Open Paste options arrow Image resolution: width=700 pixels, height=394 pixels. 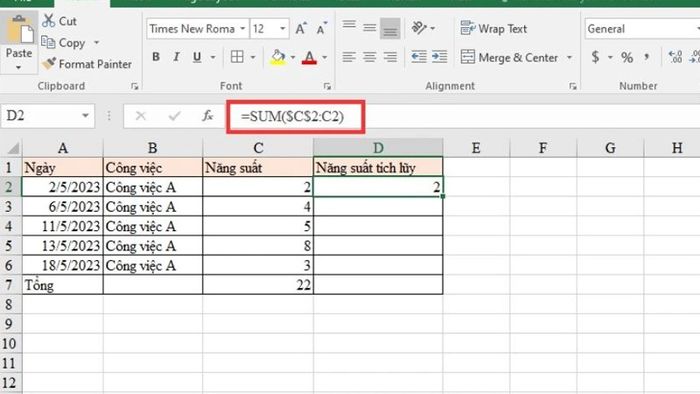18,68
